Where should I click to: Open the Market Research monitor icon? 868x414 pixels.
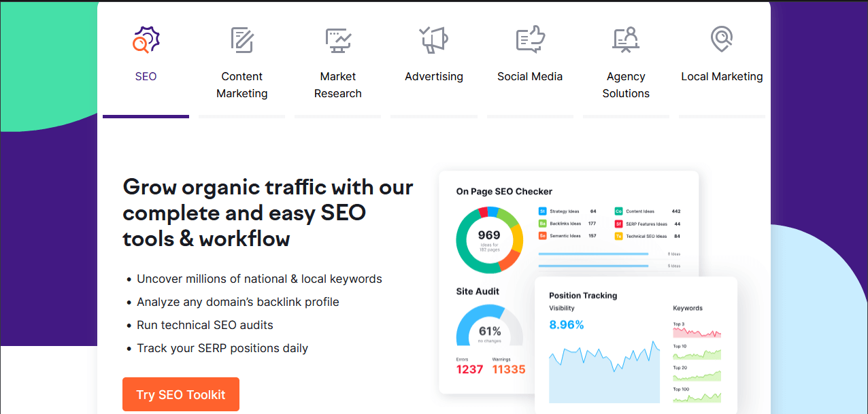tap(337, 41)
